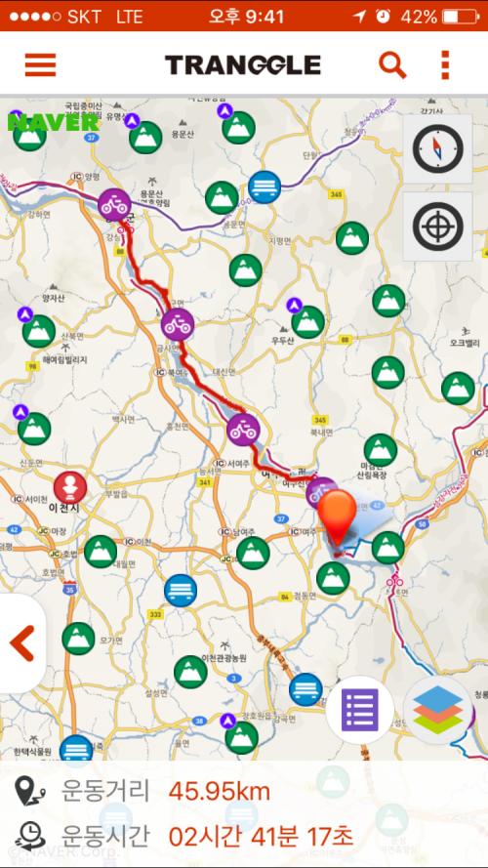Center map with crosshair locate button
Image resolution: width=488 pixels, height=868 pixels.
click(437, 227)
